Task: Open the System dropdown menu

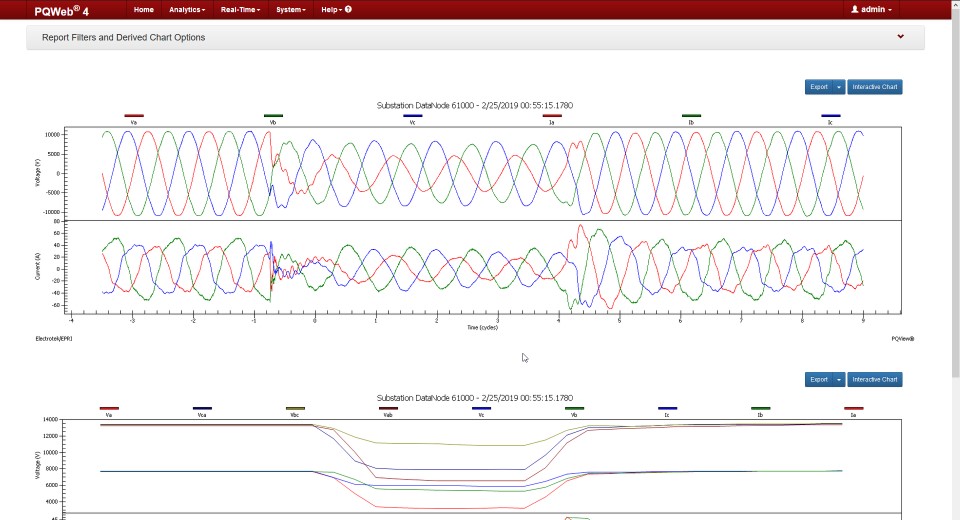Action: [290, 10]
